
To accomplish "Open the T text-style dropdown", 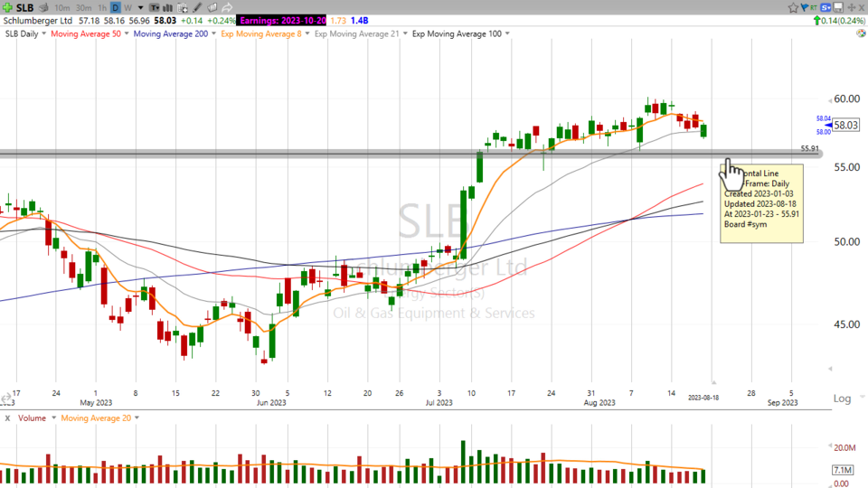I will click(155, 8).
